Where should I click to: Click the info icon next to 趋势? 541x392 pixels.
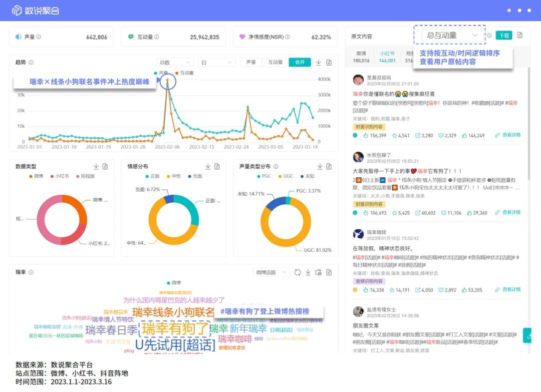point(31,63)
